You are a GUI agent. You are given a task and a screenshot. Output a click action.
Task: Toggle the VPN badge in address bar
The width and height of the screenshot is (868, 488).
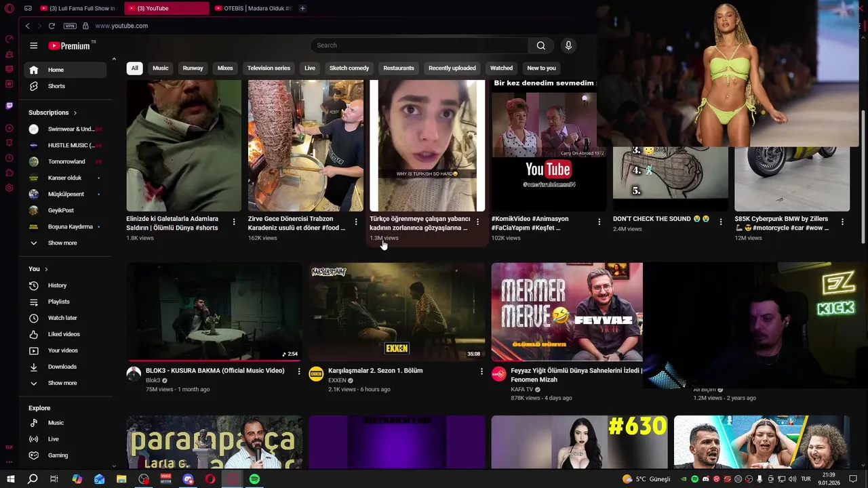pyautogui.click(x=70, y=26)
